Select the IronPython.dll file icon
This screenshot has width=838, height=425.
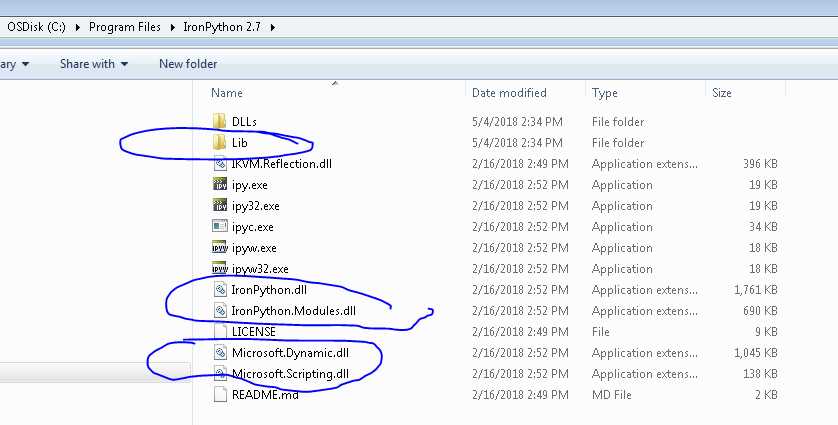pyautogui.click(x=220, y=290)
